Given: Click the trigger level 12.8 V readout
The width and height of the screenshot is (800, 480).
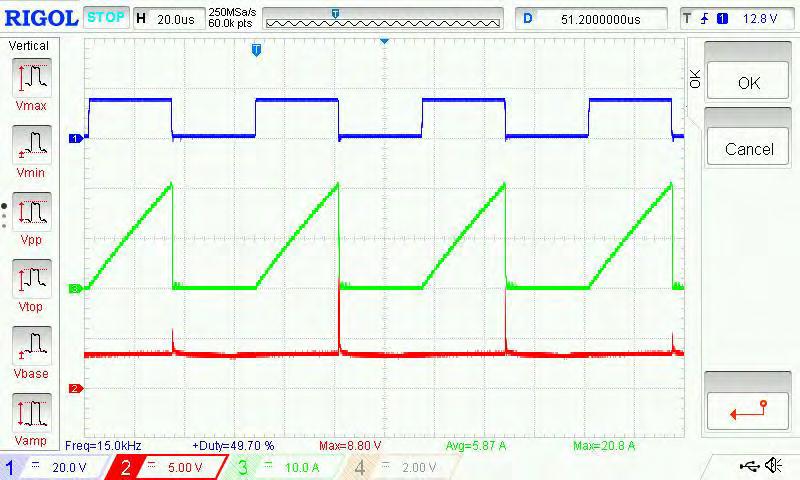Looking at the screenshot, I should (760, 19).
